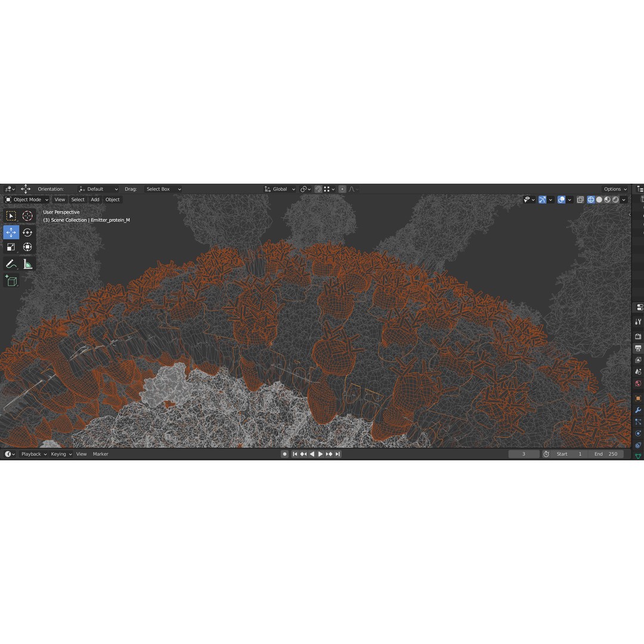Image resolution: width=644 pixels, height=644 pixels.
Task: Open the Object properties tab
Action: 638,398
